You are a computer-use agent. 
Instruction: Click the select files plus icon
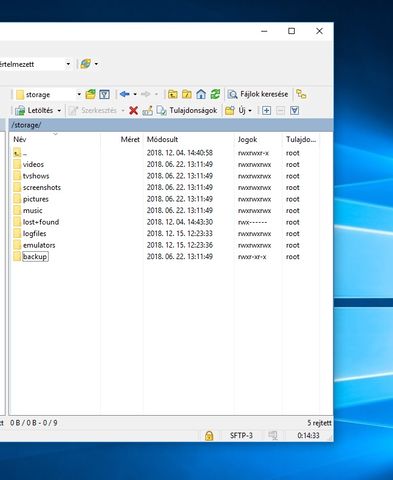pos(266,110)
